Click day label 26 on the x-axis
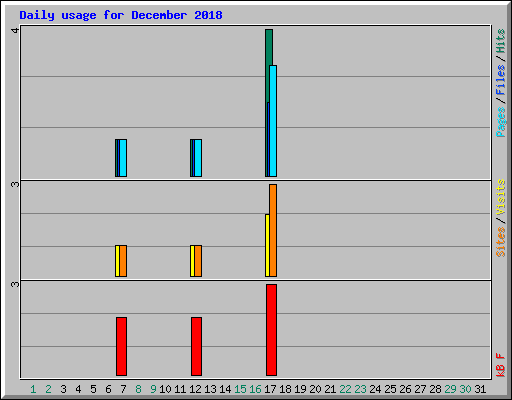This screenshot has height=400, width=512. coord(405,389)
